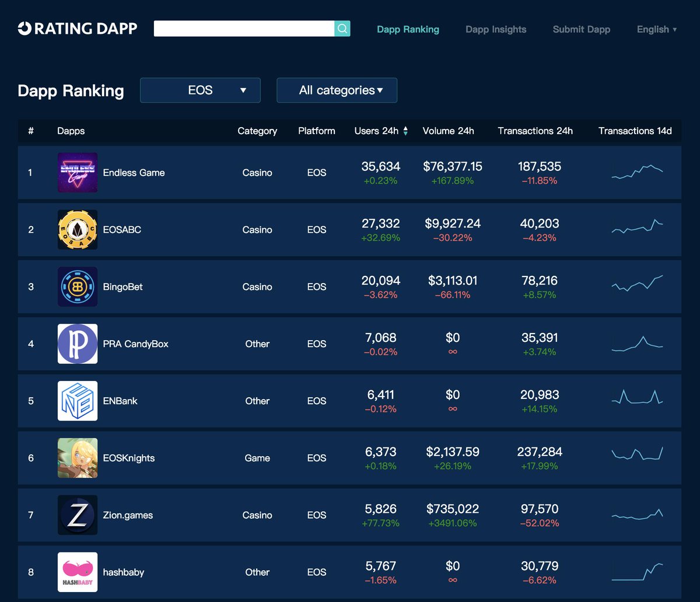
Task: View PRA CandyBox 14-day transactions sparkline
Action: (x=637, y=343)
